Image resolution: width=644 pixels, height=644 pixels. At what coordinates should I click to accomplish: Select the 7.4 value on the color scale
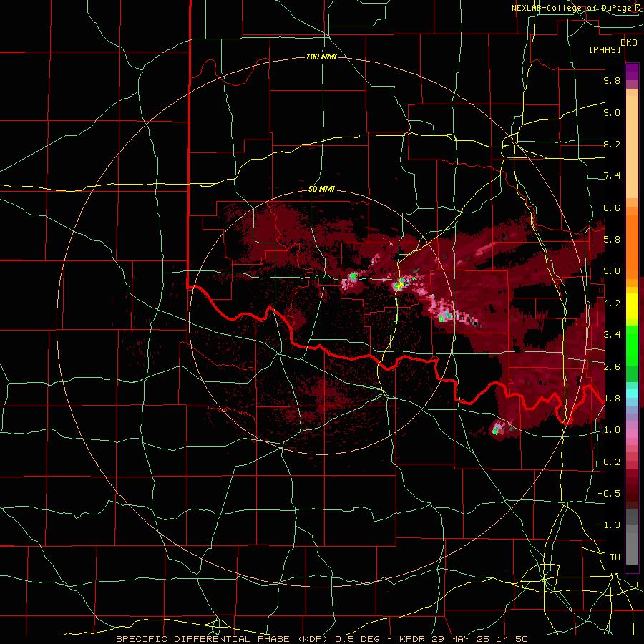612,176
